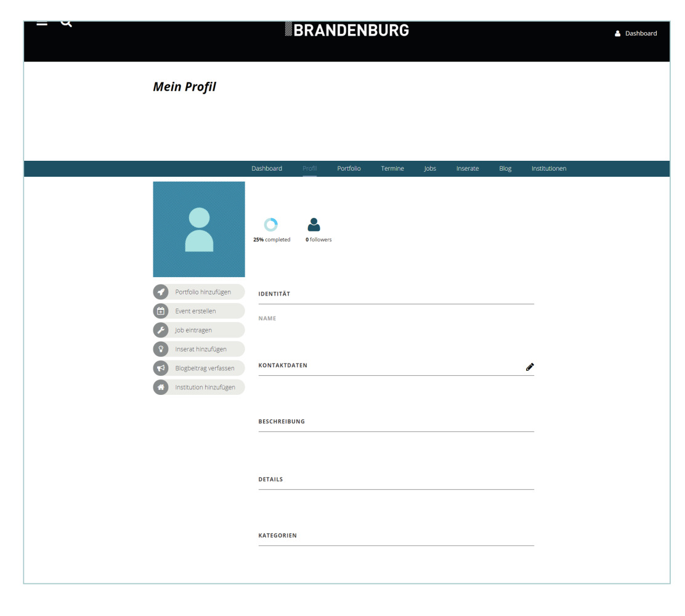Select the Inserate tab
This screenshot has height=616, width=685.
(468, 169)
